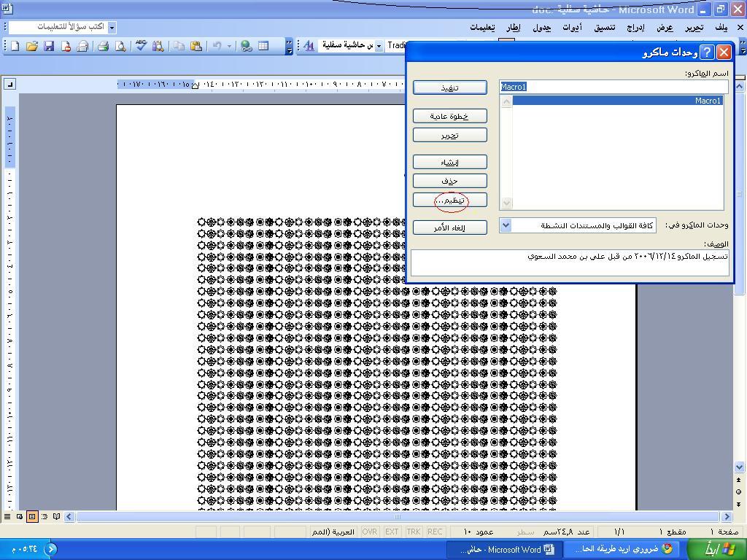Click the Research toolbar icon
Image resolution: width=747 pixels, height=560 pixels.
(158, 46)
